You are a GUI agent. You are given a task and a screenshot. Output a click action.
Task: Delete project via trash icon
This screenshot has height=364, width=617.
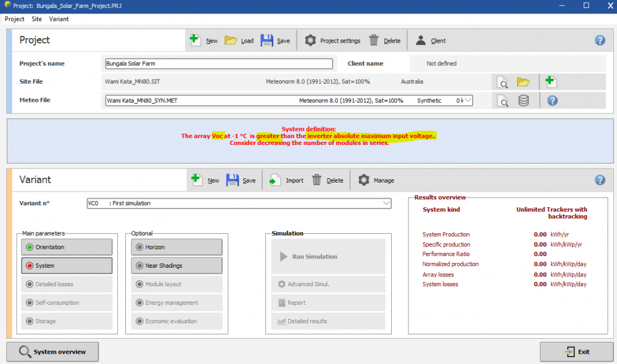coord(374,40)
